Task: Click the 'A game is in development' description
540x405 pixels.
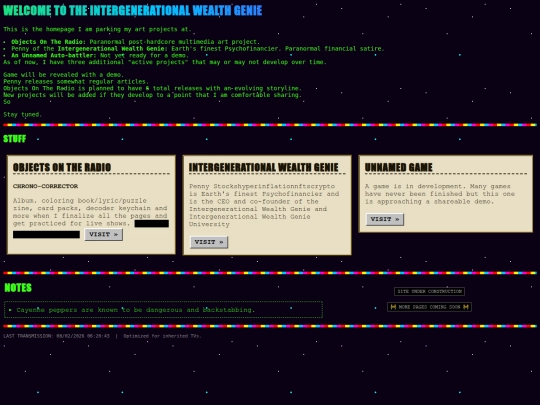Action: (x=440, y=194)
